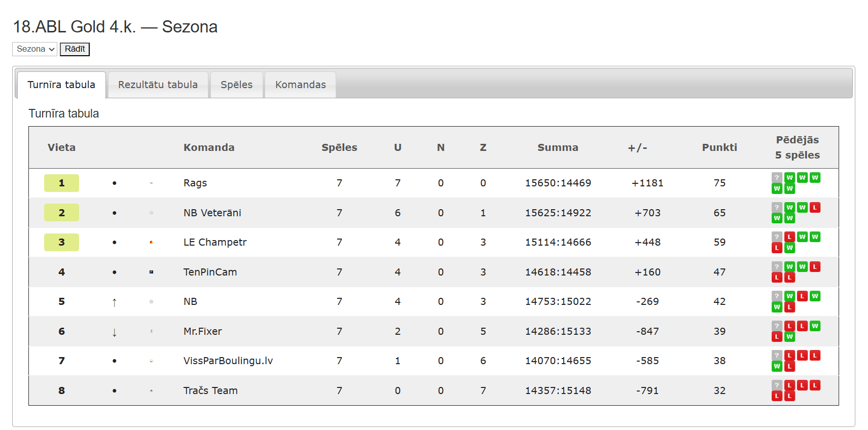Click the LE Champetr team logo icon
The height and width of the screenshot is (430, 868).
[151, 242]
